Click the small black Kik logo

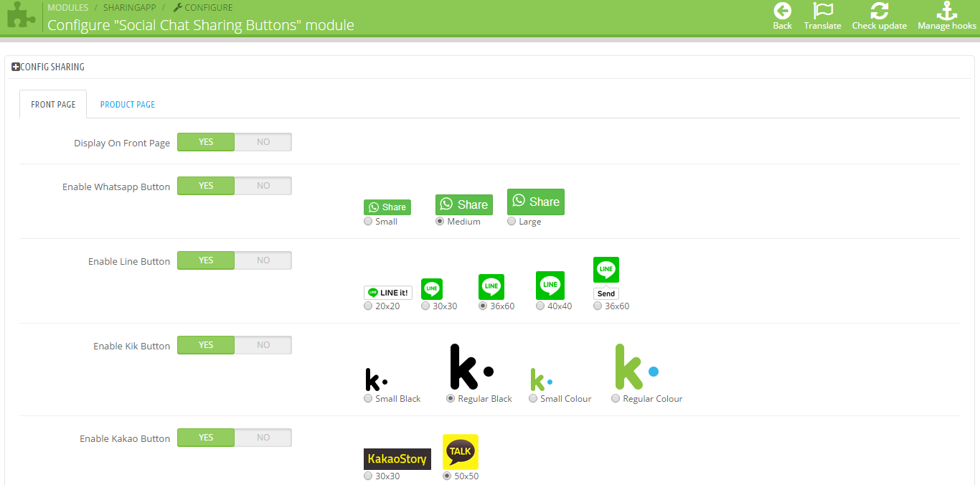376,380
